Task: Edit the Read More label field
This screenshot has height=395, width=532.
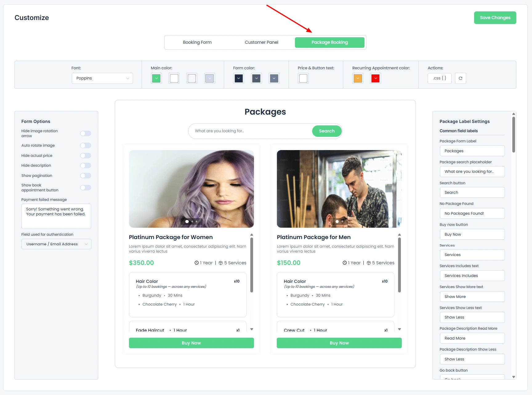Action: coord(472,338)
